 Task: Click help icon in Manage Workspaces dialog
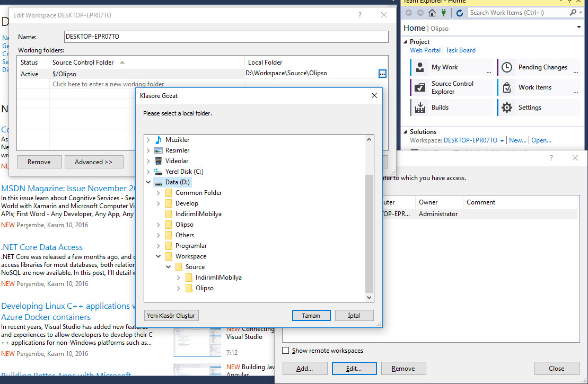[551, 158]
